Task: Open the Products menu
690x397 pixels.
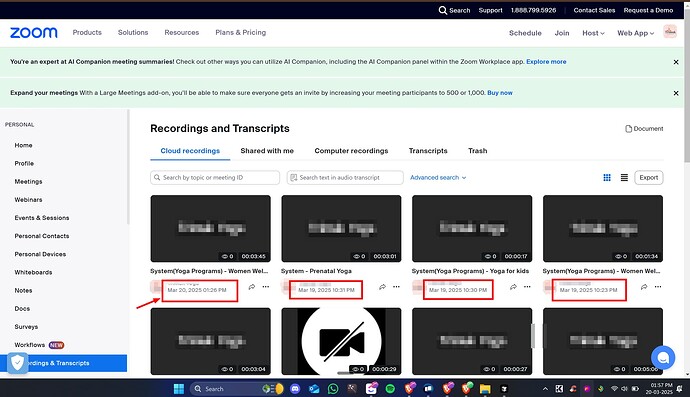Action: click(x=87, y=33)
